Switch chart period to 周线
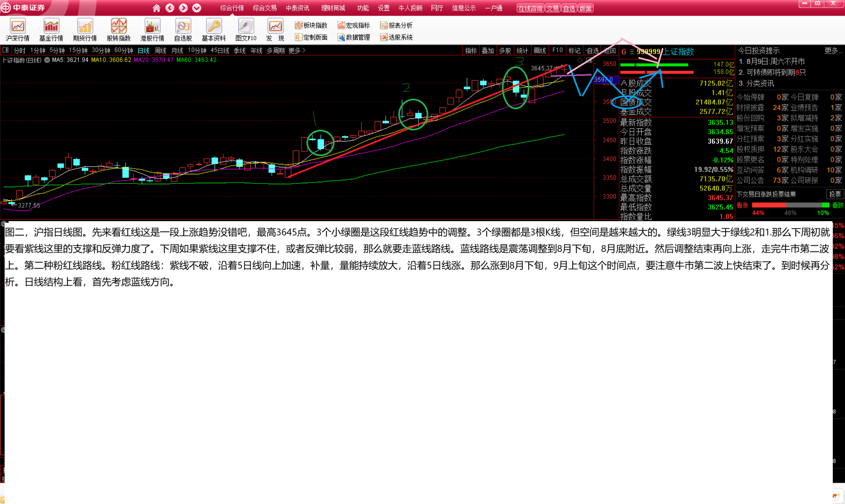This screenshot has width=845, height=504. point(160,50)
